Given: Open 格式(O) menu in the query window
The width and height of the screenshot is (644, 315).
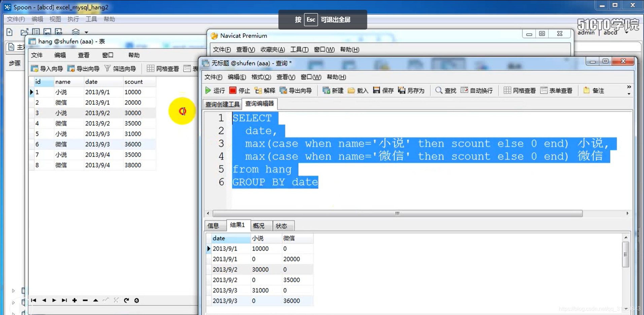Looking at the screenshot, I should pyautogui.click(x=261, y=77).
